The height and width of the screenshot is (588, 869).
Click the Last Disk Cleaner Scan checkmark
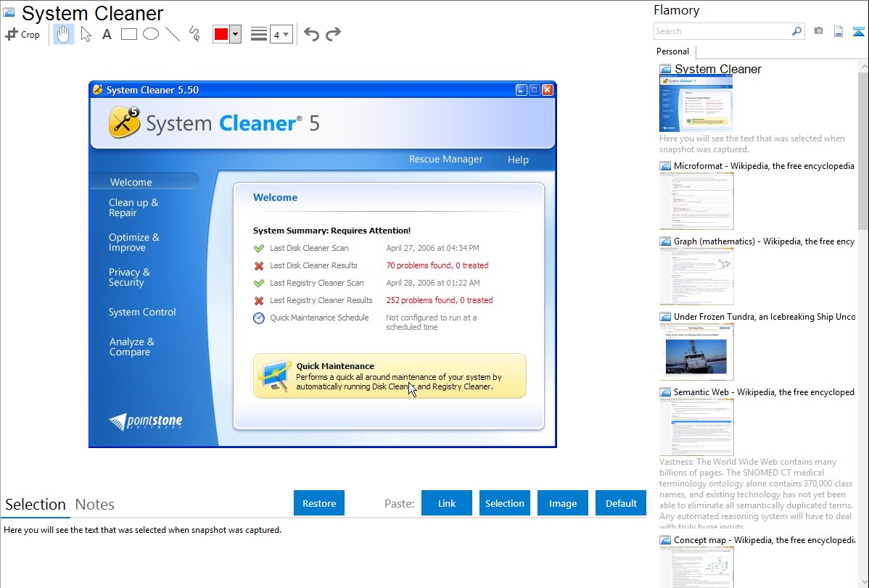point(259,248)
